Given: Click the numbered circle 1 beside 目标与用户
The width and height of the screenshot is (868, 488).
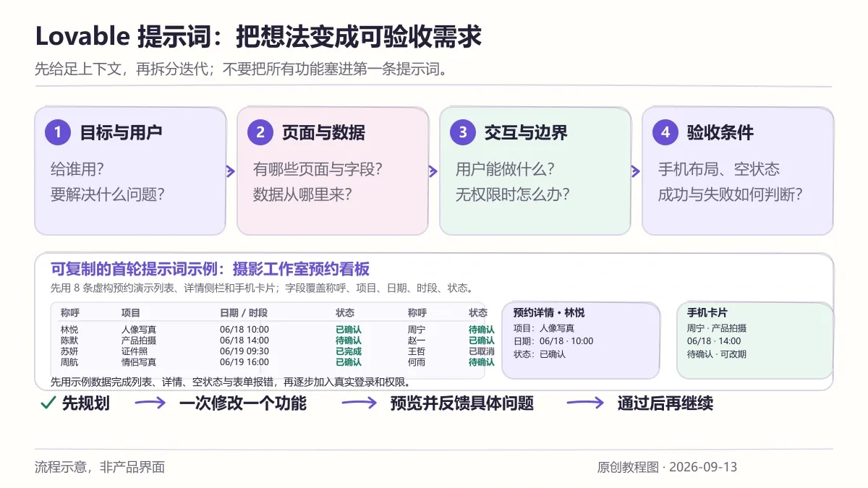Looking at the screenshot, I should (58, 132).
